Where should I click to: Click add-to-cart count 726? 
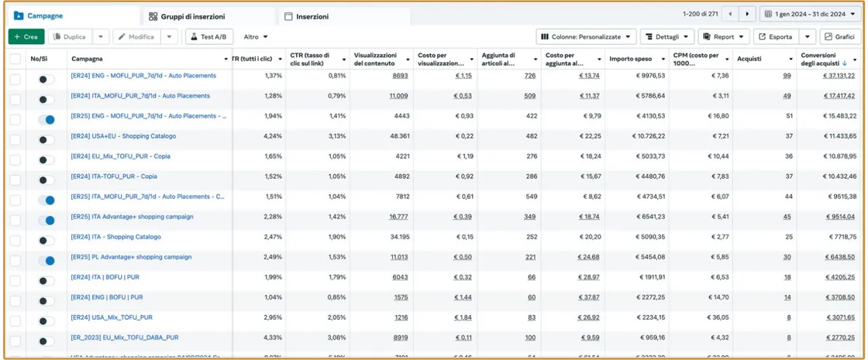pos(530,76)
